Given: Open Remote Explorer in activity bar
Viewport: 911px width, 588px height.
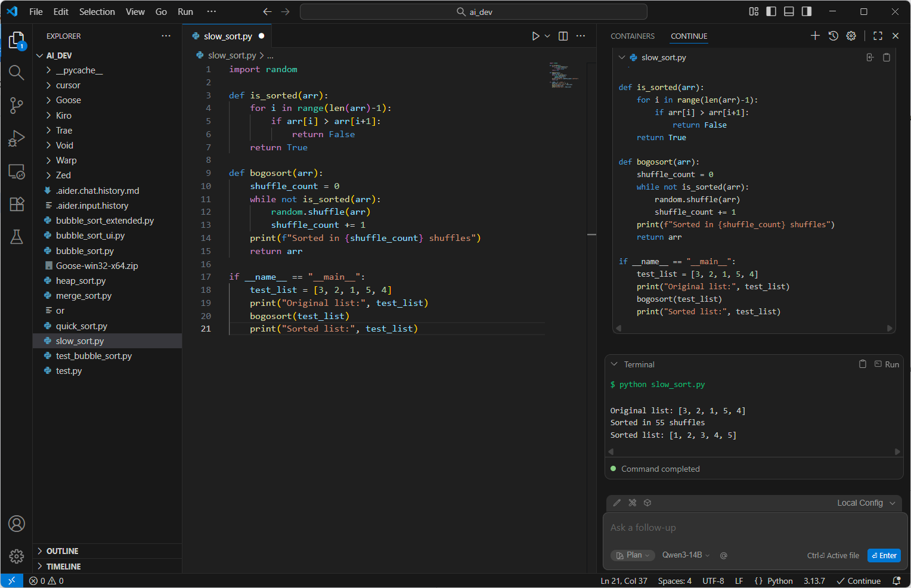Looking at the screenshot, I should pyautogui.click(x=17, y=172).
